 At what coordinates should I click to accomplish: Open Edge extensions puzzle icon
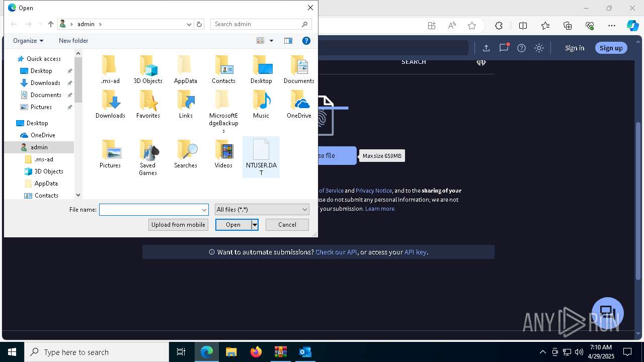(x=499, y=26)
